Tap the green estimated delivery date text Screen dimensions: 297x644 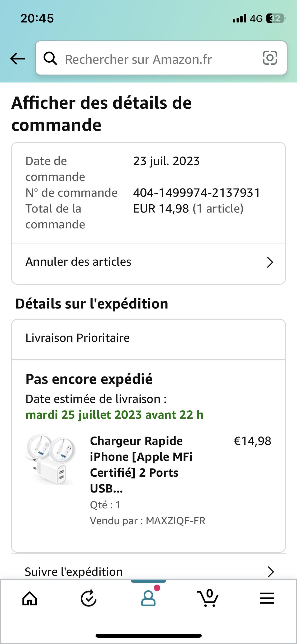(114, 415)
